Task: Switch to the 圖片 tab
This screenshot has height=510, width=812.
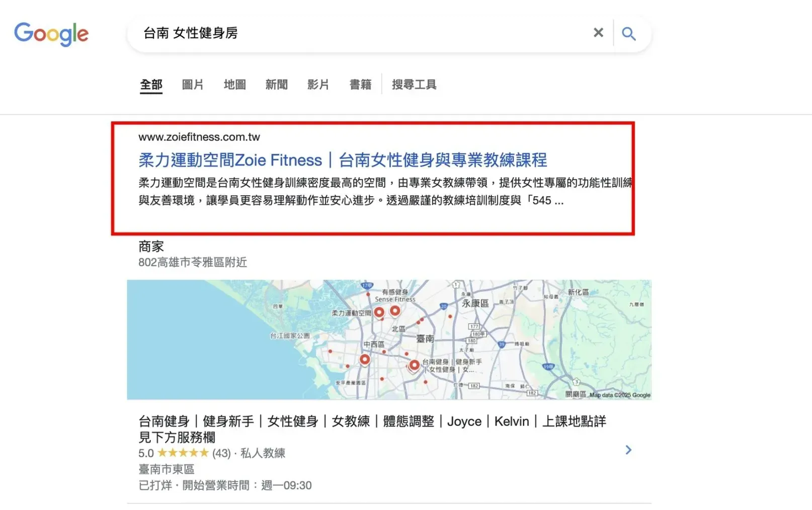Action: (x=193, y=84)
